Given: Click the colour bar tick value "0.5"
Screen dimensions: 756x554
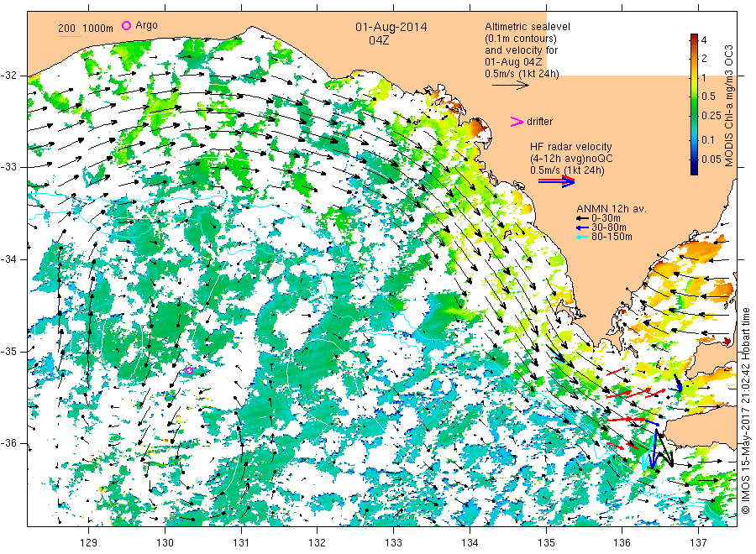Looking at the screenshot, I should 708,97.
